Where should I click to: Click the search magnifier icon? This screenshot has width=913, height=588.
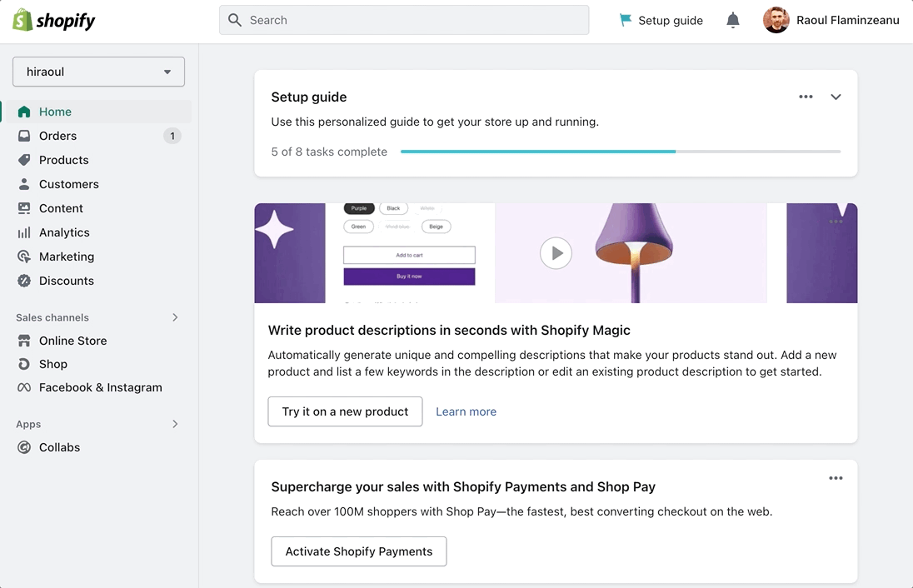(235, 20)
